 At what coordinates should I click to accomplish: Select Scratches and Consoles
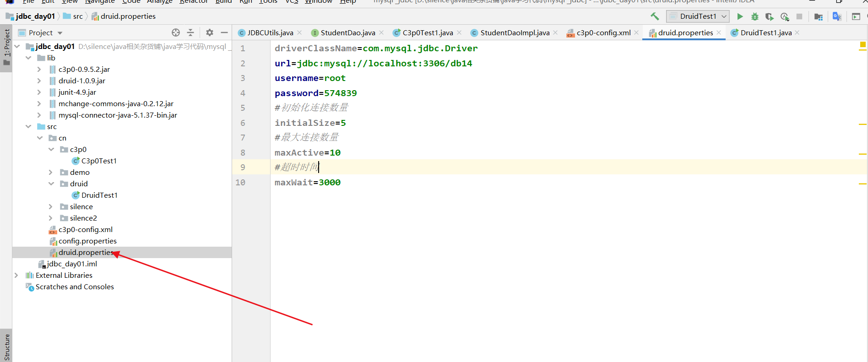click(75, 286)
